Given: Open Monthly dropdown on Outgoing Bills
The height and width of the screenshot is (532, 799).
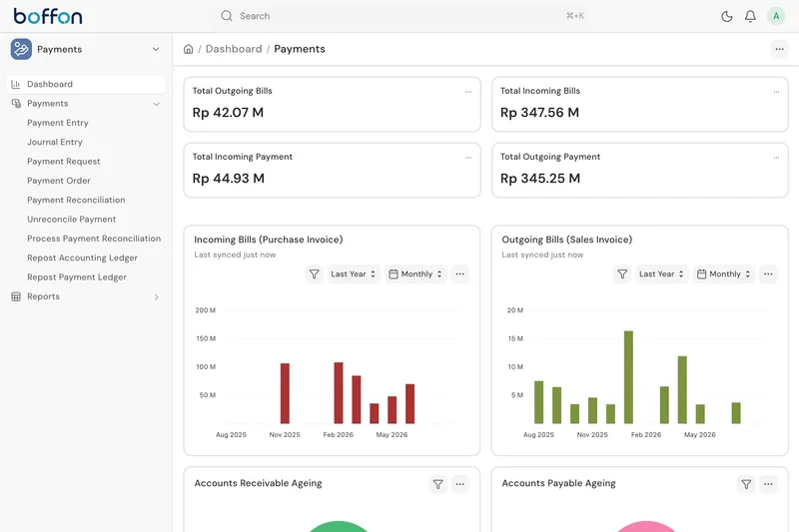Looking at the screenshot, I should tap(724, 273).
